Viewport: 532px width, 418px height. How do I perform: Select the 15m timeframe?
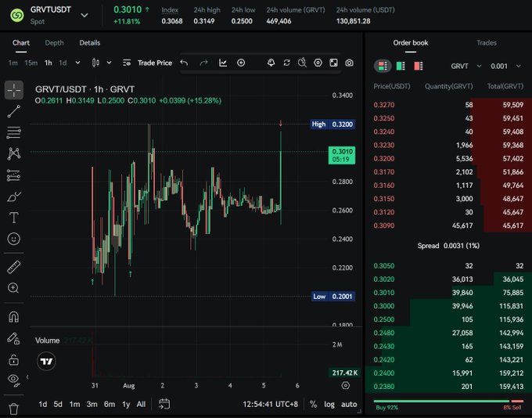31,63
